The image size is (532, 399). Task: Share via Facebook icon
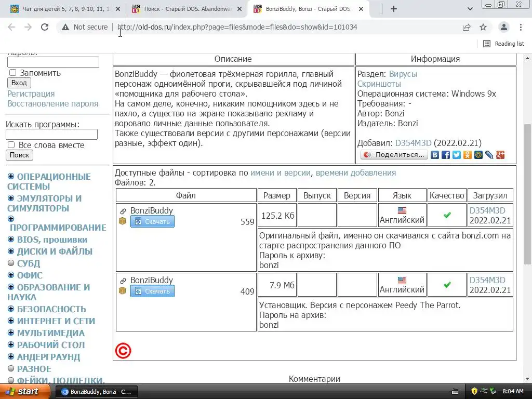tap(445, 155)
